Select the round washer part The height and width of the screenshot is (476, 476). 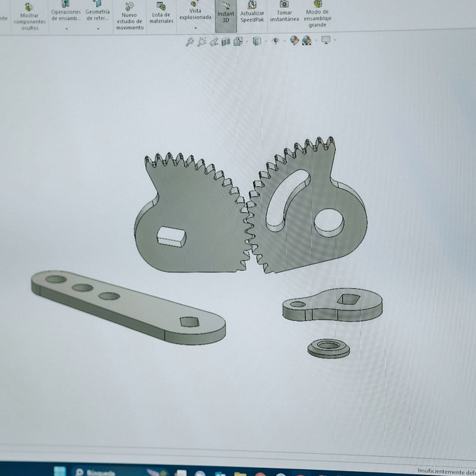click(329, 349)
